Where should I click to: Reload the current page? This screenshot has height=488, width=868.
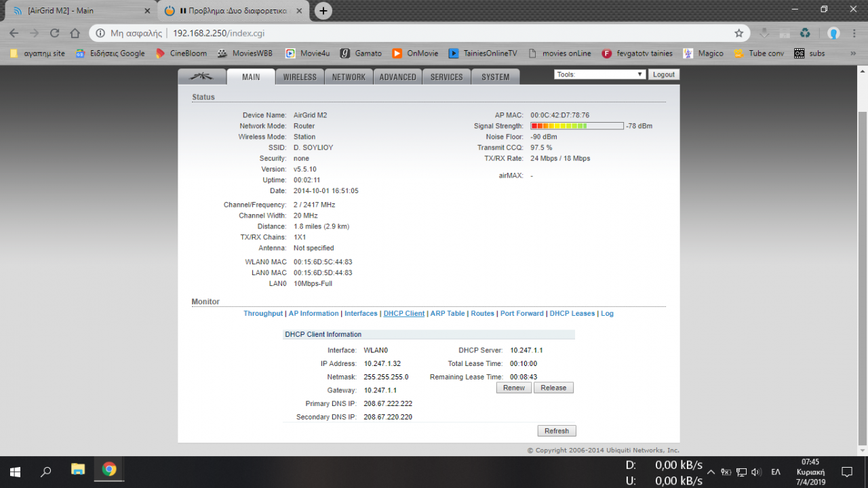tap(55, 33)
